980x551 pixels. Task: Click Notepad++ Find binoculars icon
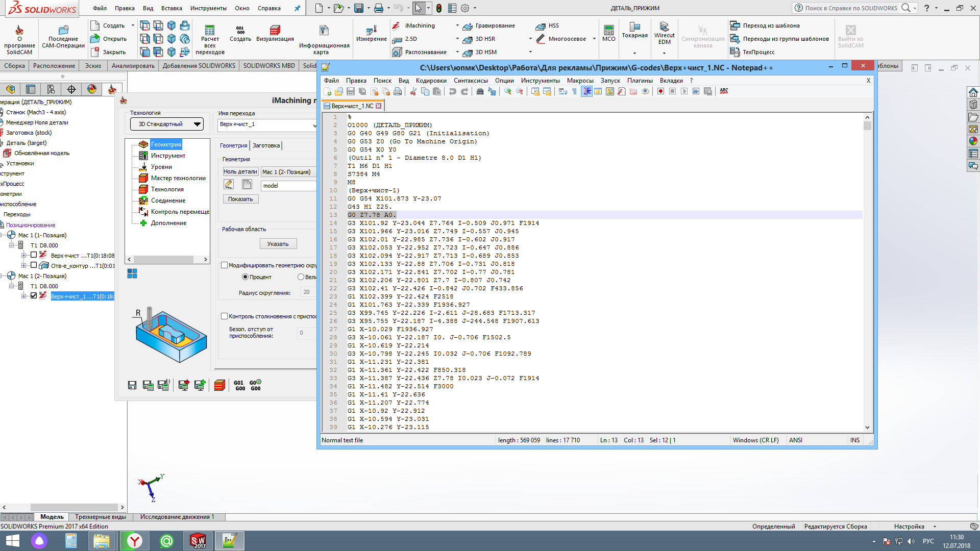coord(480,91)
